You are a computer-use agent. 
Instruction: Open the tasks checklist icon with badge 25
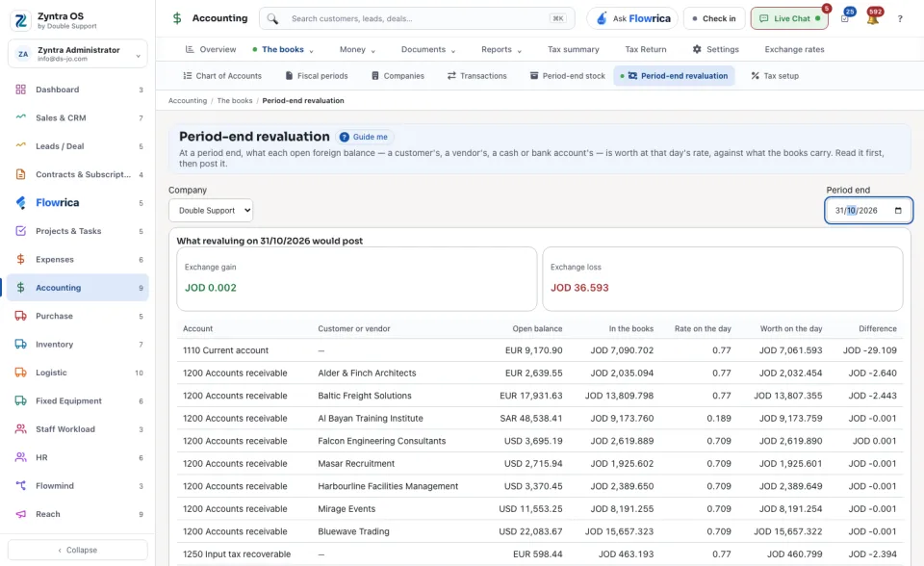pos(845,18)
